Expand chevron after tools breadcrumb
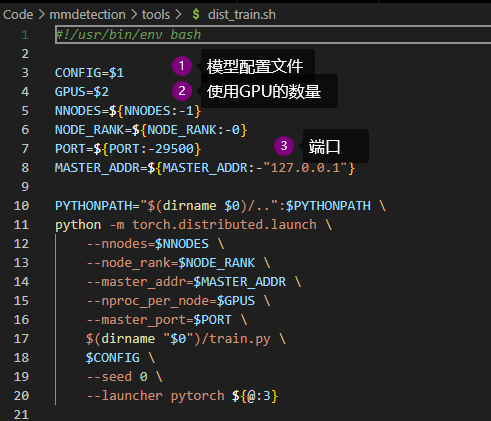491x421 pixels. coord(178,15)
